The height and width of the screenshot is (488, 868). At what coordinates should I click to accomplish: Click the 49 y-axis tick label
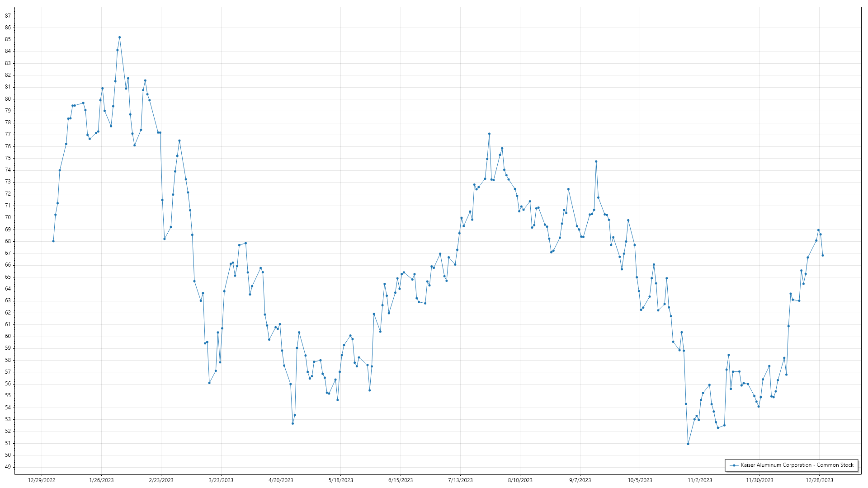point(8,467)
